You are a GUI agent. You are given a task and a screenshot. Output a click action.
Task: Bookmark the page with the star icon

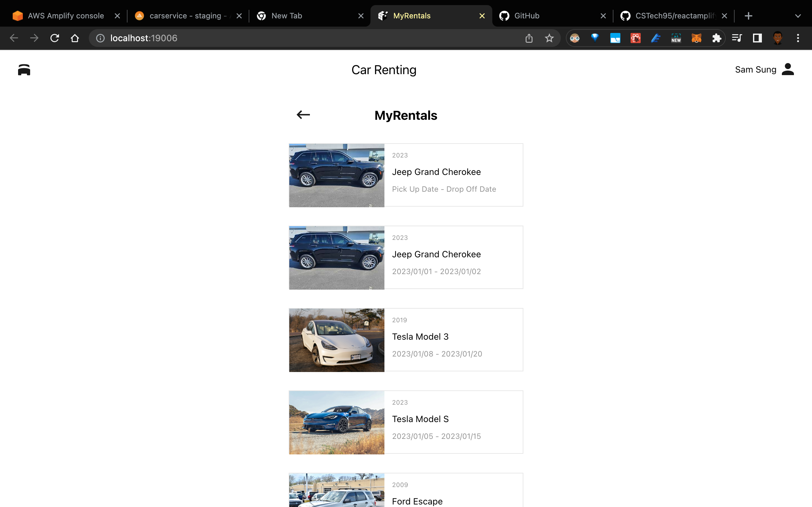pyautogui.click(x=549, y=38)
